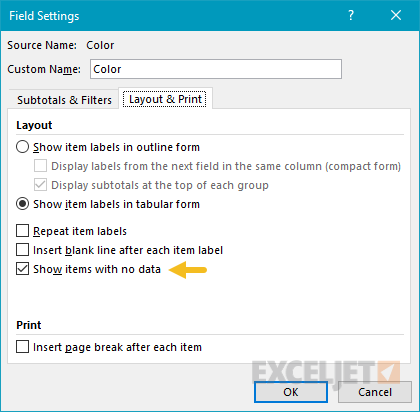The width and height of the screenshot is (420, 412).
Task: Click the Field Settings title text
Action: [44, 16]
